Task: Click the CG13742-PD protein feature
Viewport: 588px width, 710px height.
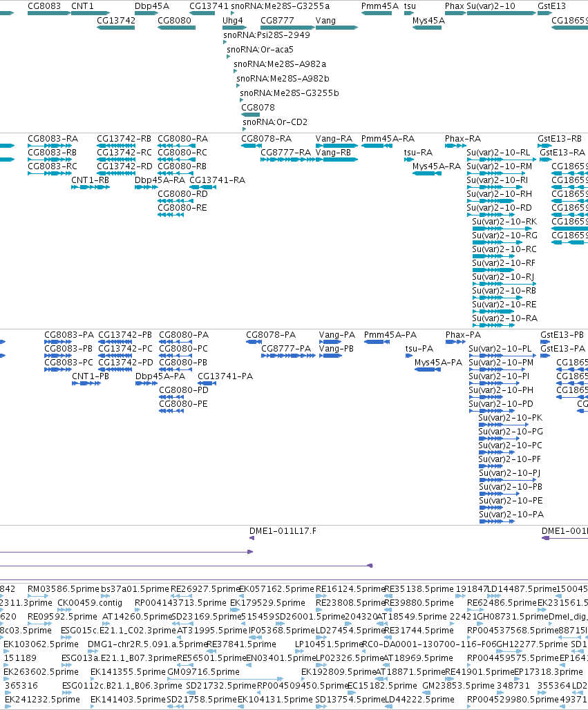Action: pyautogui.click(x=115, y=370)
